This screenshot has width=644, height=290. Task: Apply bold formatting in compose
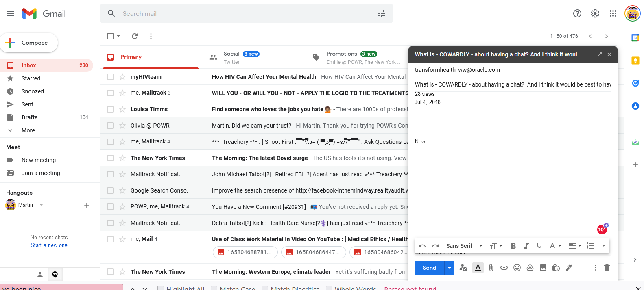(x=513, y=246)
